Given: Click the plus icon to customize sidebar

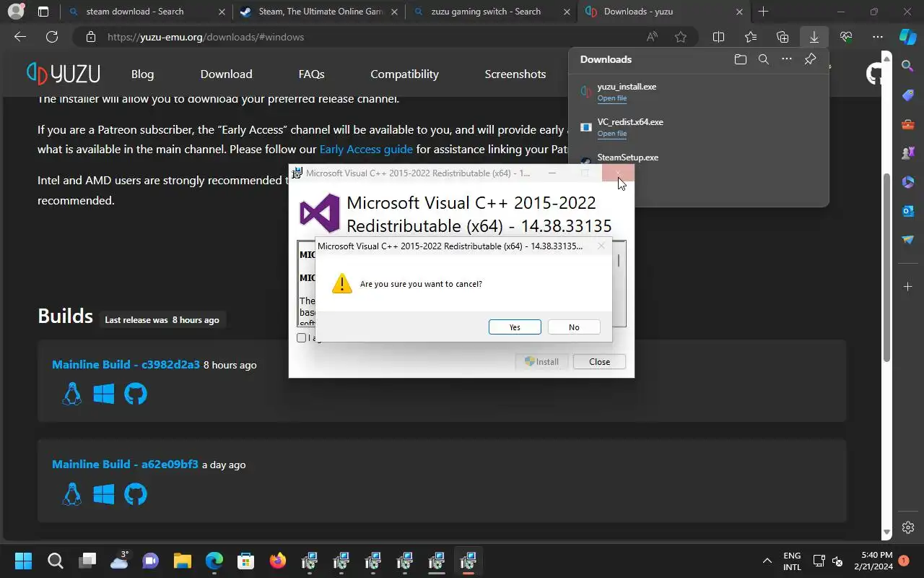Looking at the screenshot, I should 908,287.
